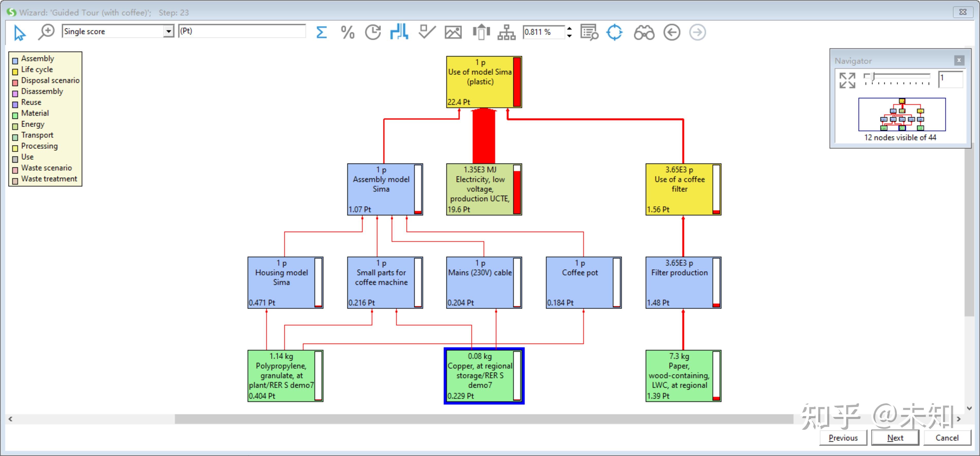Click the blue crosshair target icon

(x=614, y=32)
